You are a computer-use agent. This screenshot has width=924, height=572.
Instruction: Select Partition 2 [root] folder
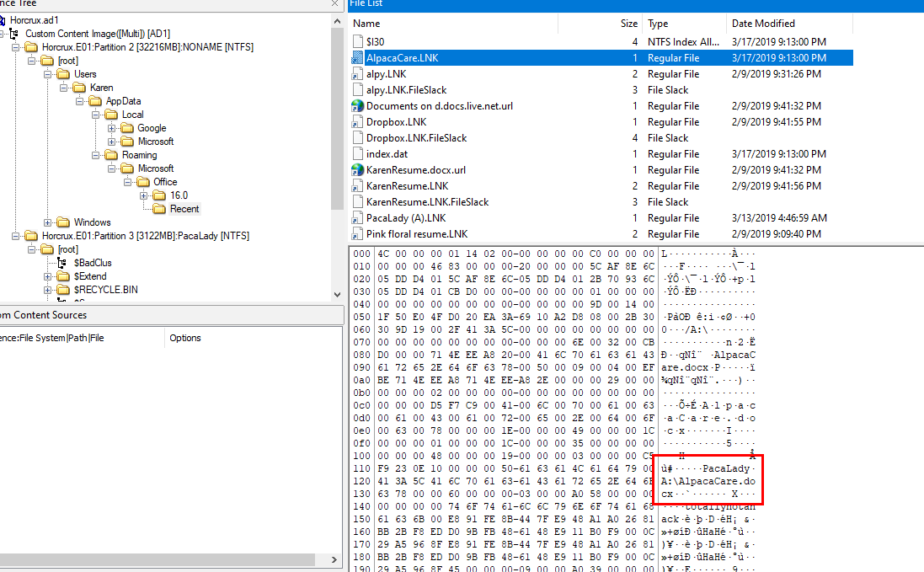point(67,61)
